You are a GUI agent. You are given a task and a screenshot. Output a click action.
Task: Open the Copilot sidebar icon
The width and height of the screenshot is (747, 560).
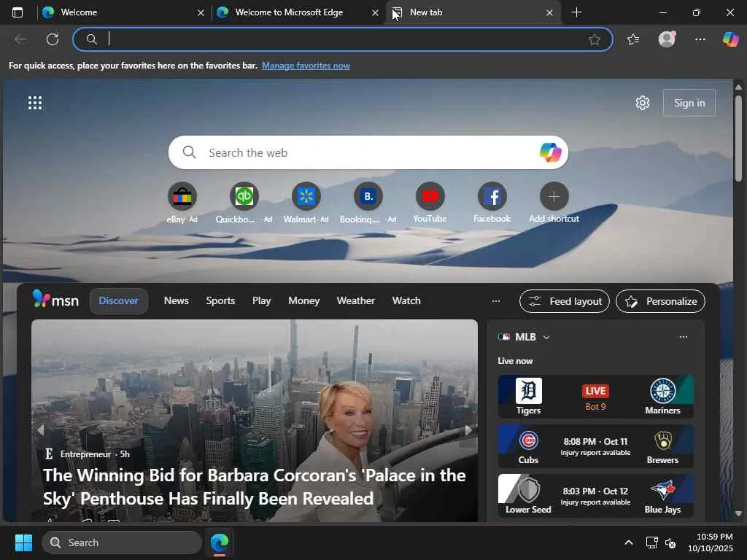(730, 39)
